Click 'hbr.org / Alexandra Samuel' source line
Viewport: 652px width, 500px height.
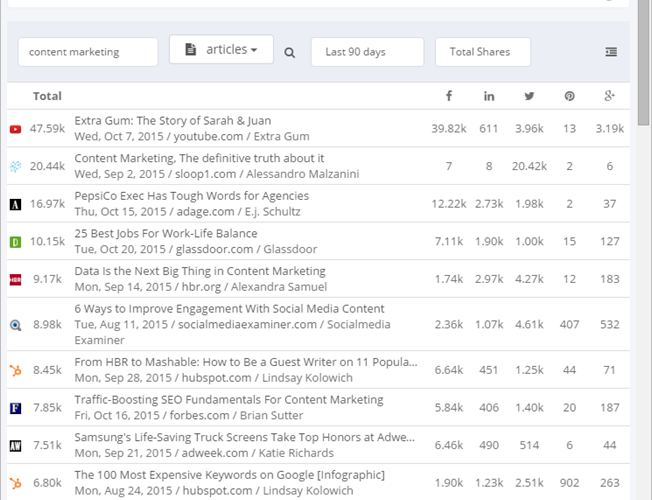tap(254, 287)
